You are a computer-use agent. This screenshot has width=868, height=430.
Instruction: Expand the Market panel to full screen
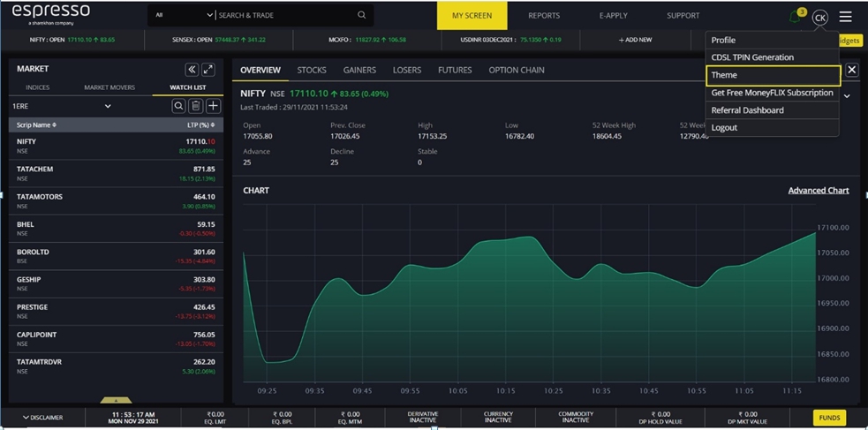(x=208, y=69)
